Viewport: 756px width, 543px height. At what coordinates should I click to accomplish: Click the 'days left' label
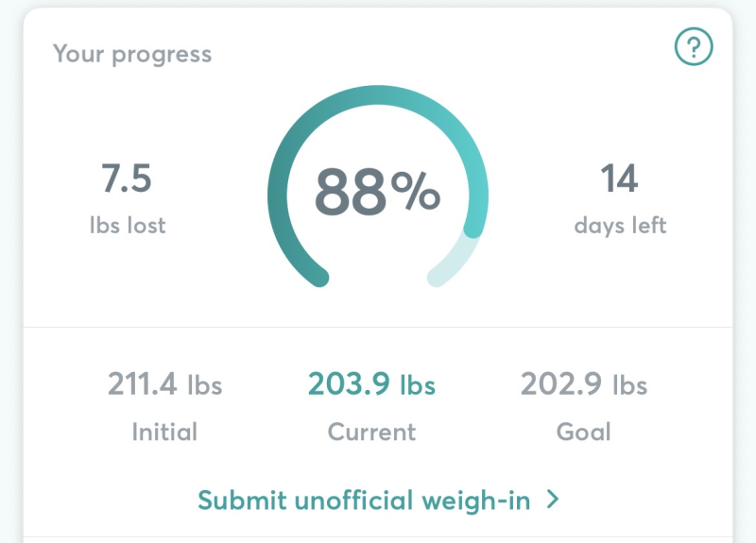(x=620, y=226)
